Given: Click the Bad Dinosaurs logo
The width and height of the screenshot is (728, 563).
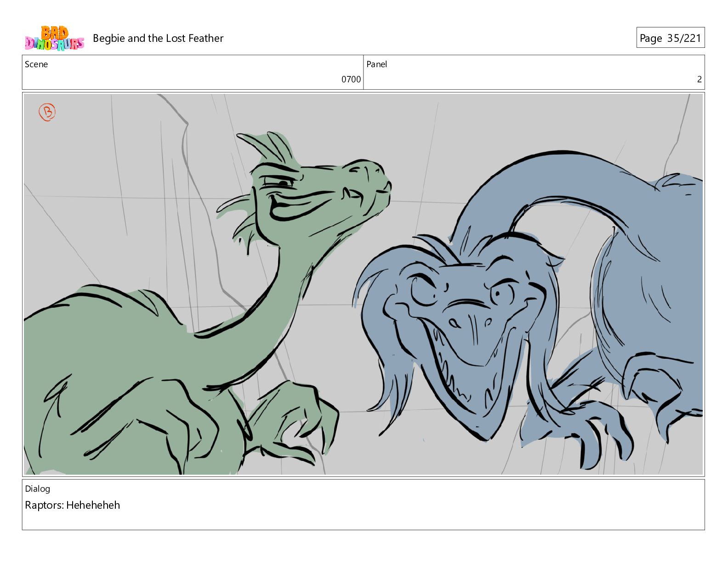Looking at the screenshot, I should pos(54,38).
